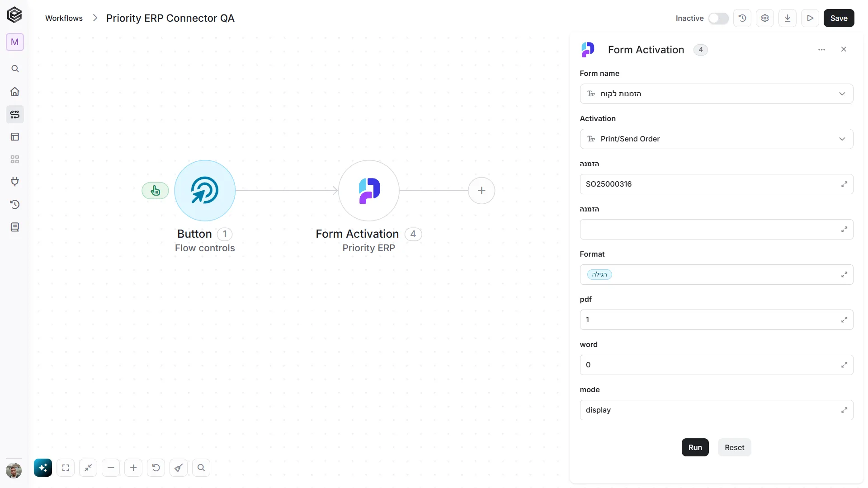
Task: Click the version history icon in top bar
Action: click(742, 18)
